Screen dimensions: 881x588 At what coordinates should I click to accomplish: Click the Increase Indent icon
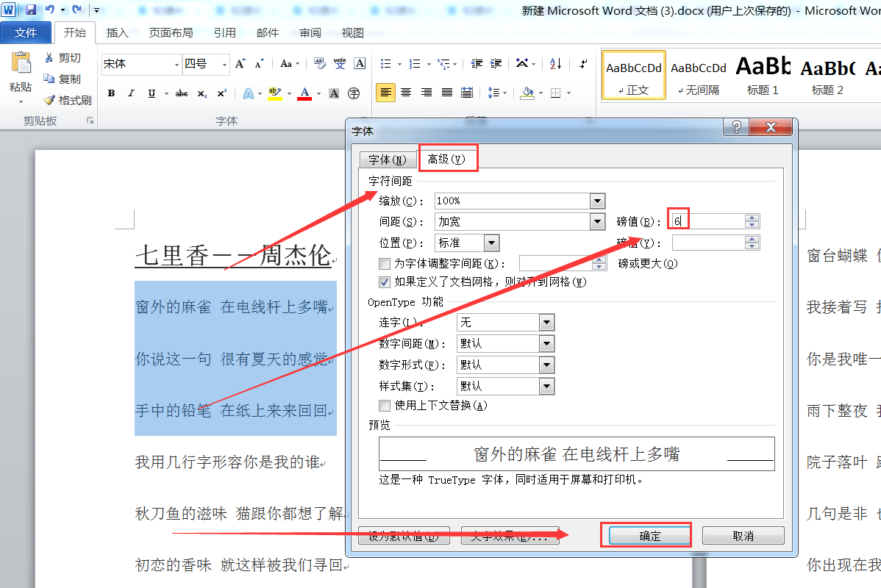[x=496, y=63]
